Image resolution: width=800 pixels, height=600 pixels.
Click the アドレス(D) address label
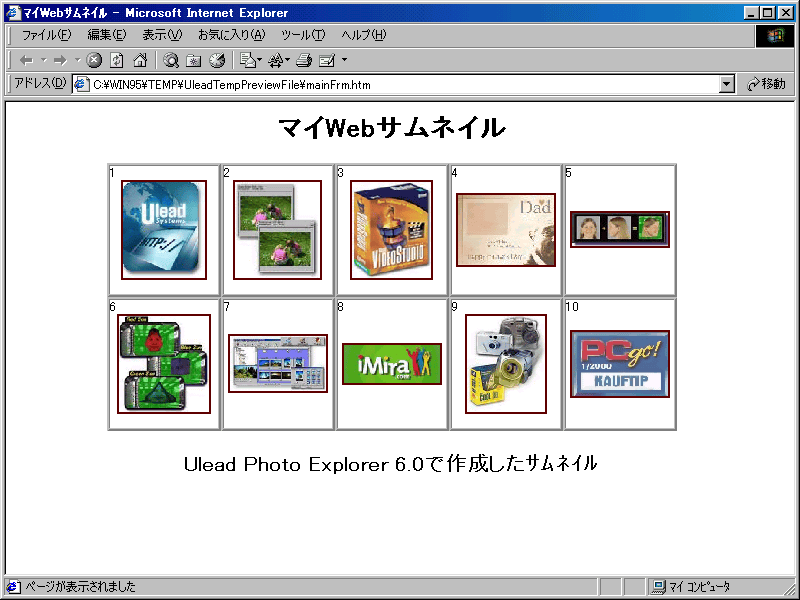tap(40, 84)
